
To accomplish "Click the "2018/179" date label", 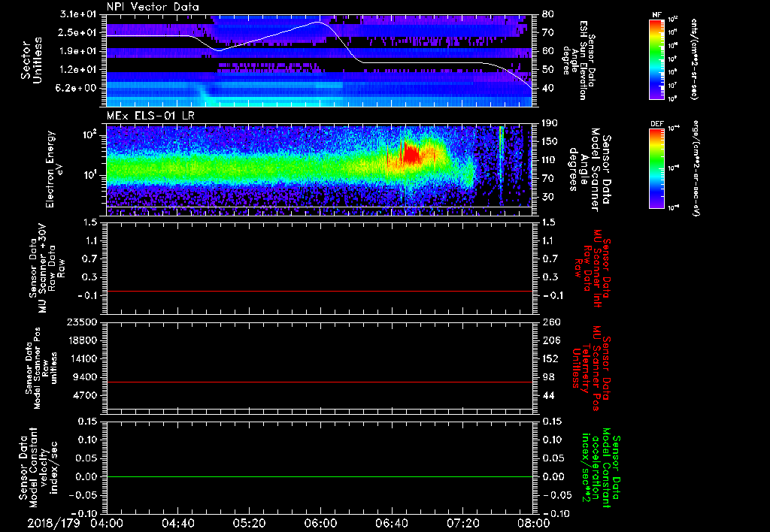I will pyautogui.click(x=53, y=523).
